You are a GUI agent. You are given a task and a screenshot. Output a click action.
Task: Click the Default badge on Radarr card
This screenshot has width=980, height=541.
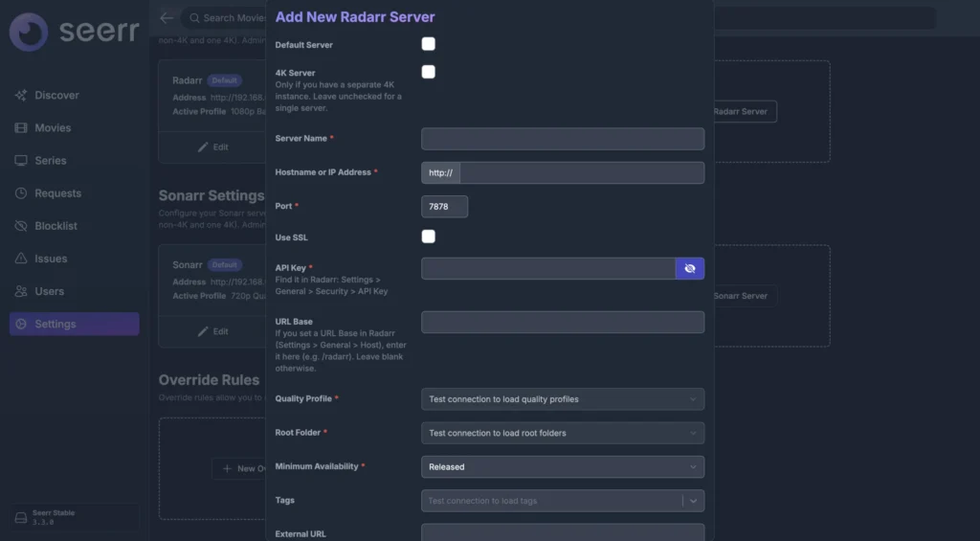(x=224, y=80)
